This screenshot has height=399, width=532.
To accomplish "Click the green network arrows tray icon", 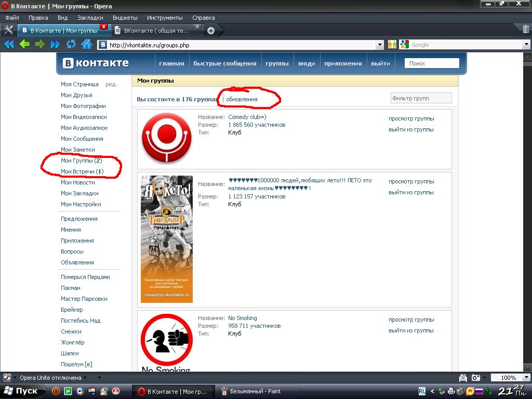I will point(488,391).
